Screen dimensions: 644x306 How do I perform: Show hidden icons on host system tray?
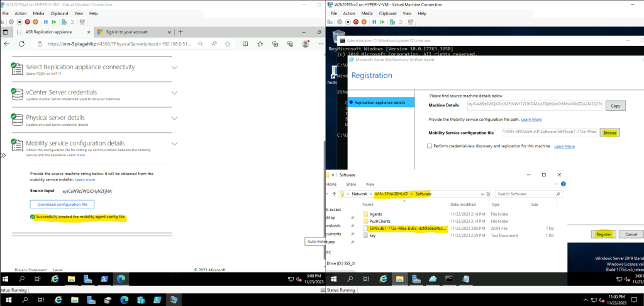(x=587, y=300)
